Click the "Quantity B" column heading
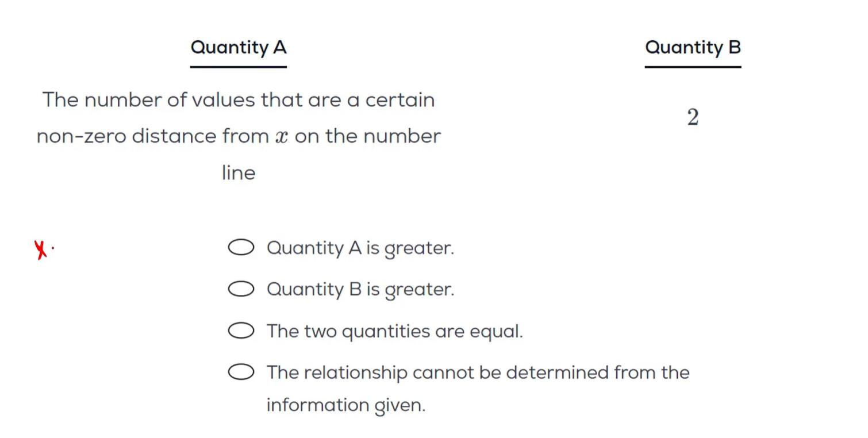Screen dimensions: 868x438 (693, 47)
